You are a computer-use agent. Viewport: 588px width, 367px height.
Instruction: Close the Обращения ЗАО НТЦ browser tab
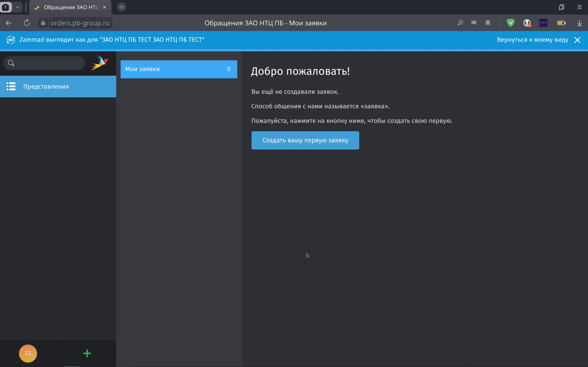105,7
